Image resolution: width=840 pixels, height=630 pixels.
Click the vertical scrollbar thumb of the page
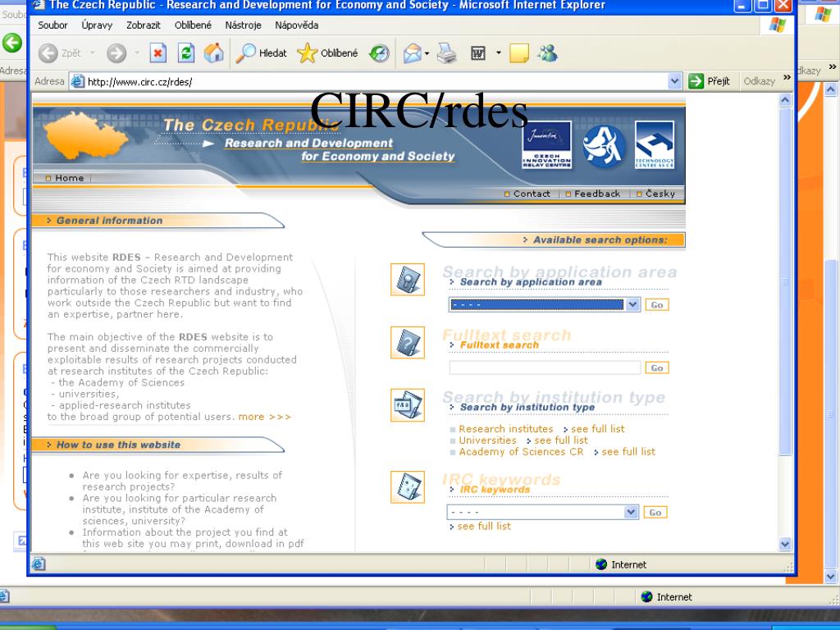pos(785,281)
